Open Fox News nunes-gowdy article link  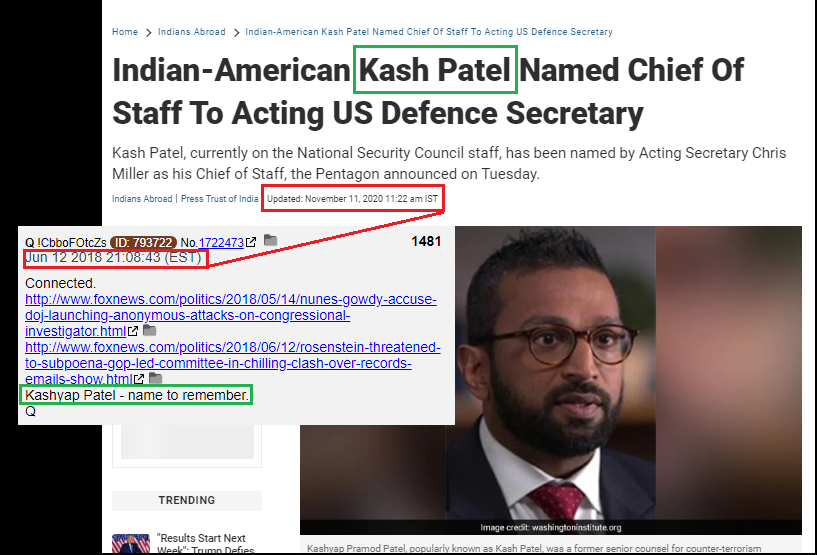(x=231, y=315)
